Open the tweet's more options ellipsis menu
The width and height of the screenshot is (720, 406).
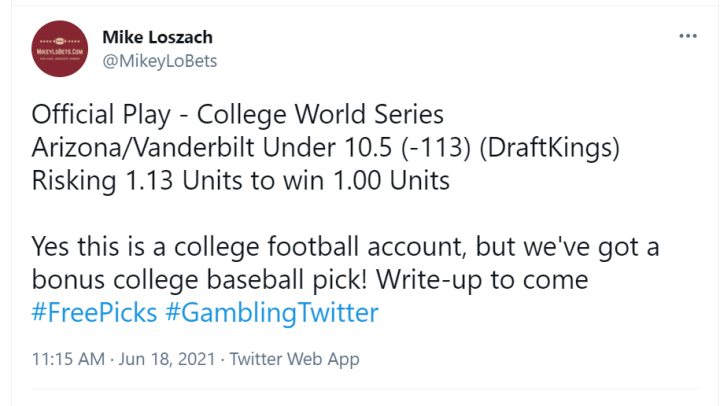(x=688, y=36)
